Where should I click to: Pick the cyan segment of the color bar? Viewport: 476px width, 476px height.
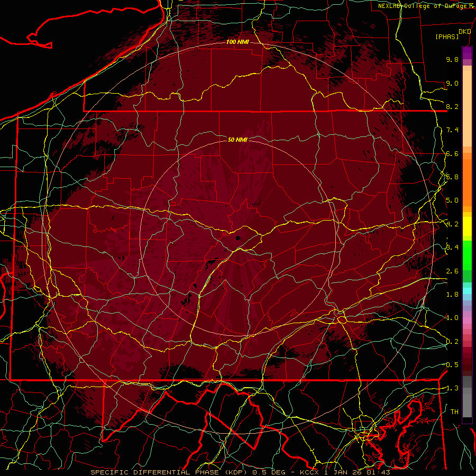click(467, 291)
